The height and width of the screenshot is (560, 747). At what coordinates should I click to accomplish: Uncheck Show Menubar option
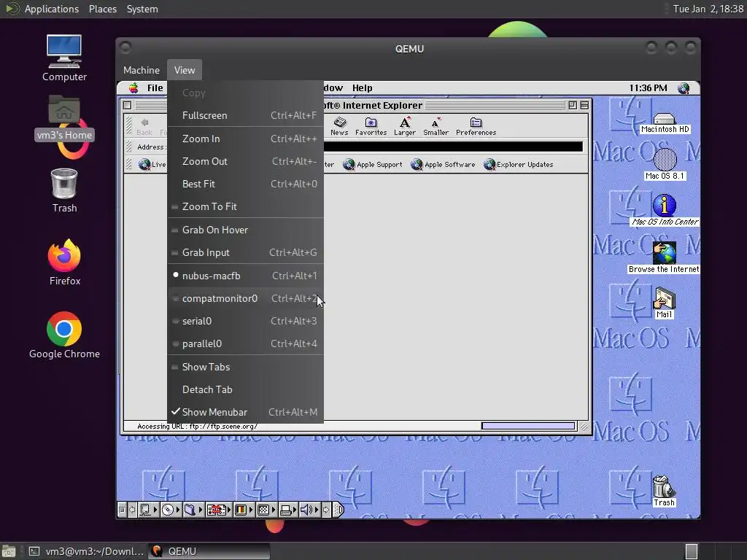tap(245, 412)
